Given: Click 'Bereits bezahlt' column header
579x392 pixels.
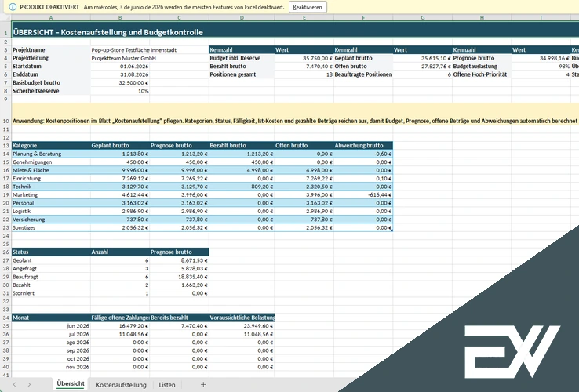Looking at the screenshot, I should tap(179, 318).
